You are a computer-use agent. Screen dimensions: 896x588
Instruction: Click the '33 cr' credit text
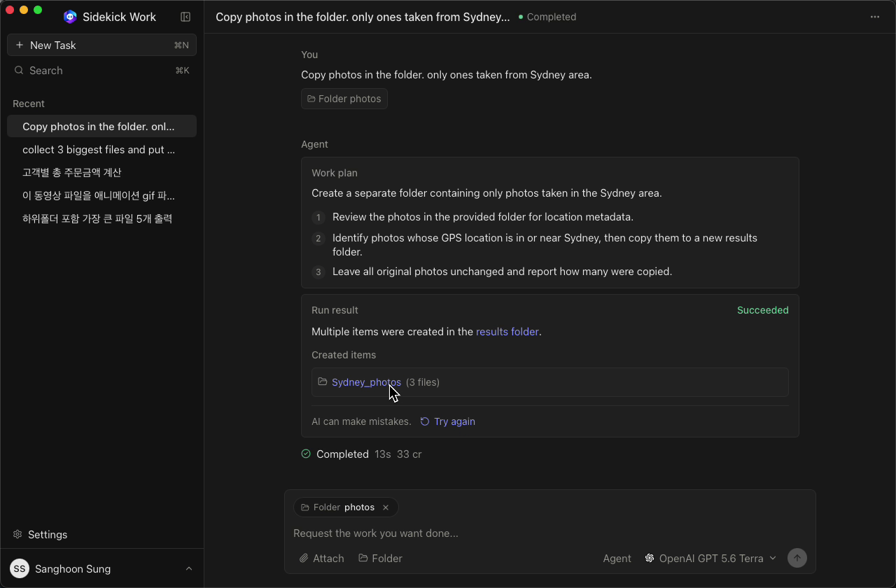pyautogui.click(x=409, y=454)
